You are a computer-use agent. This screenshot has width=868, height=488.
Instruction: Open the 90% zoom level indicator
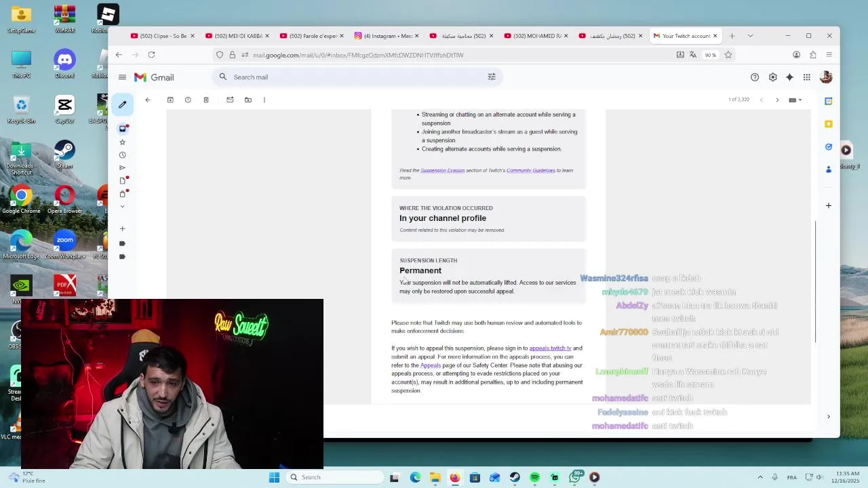[710, 55]
